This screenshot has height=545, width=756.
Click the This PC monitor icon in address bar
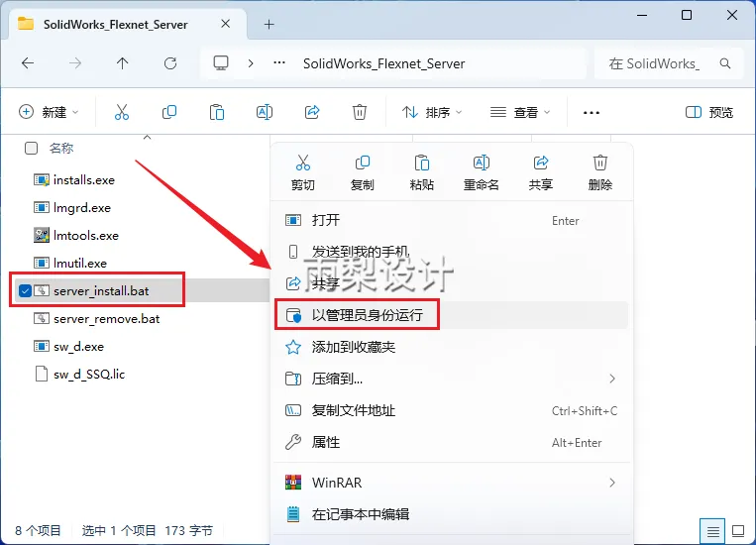tap(221, 63)
